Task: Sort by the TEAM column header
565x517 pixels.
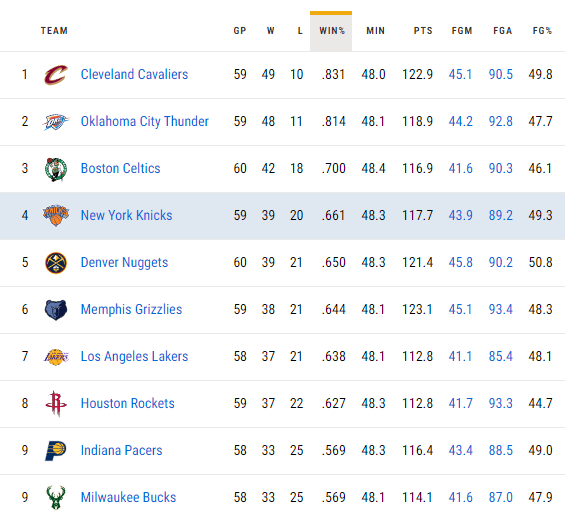Action: tap(54, 31)
